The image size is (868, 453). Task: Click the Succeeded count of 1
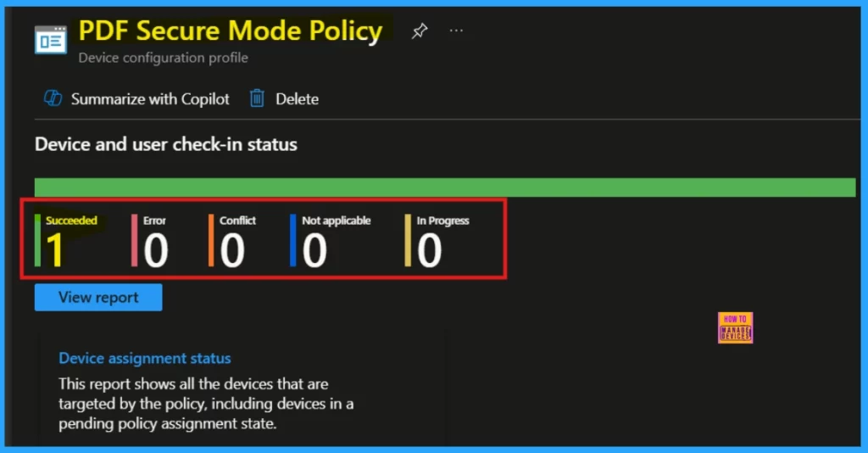click(54, 249)
